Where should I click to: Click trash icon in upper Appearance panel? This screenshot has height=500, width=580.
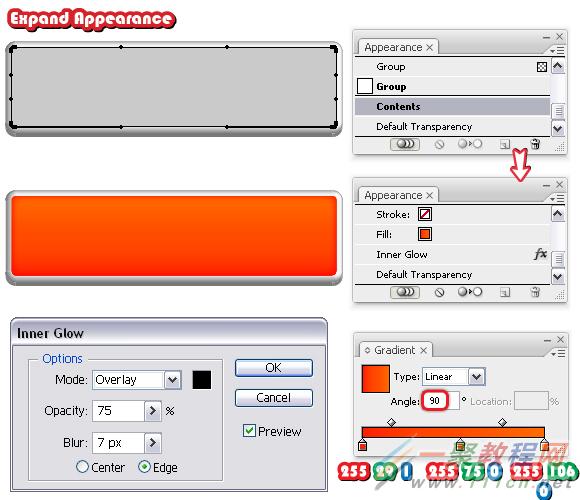coord(535,144)
